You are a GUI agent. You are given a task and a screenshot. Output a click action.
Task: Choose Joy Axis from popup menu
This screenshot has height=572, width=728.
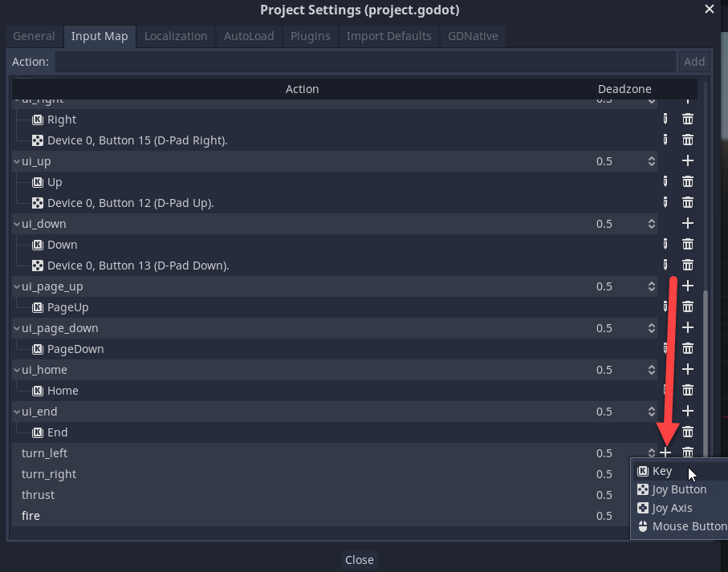click(672, 508)
